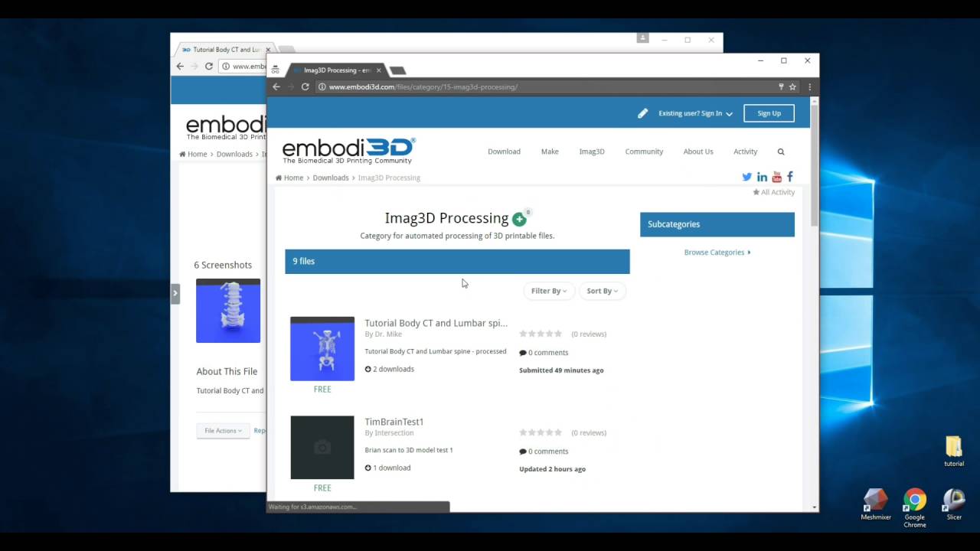Image resolution: width=980 pixels, height=551 pixels.
Task: Visit the embodi3D LinkedIn page
Action: tap(762, 177)
